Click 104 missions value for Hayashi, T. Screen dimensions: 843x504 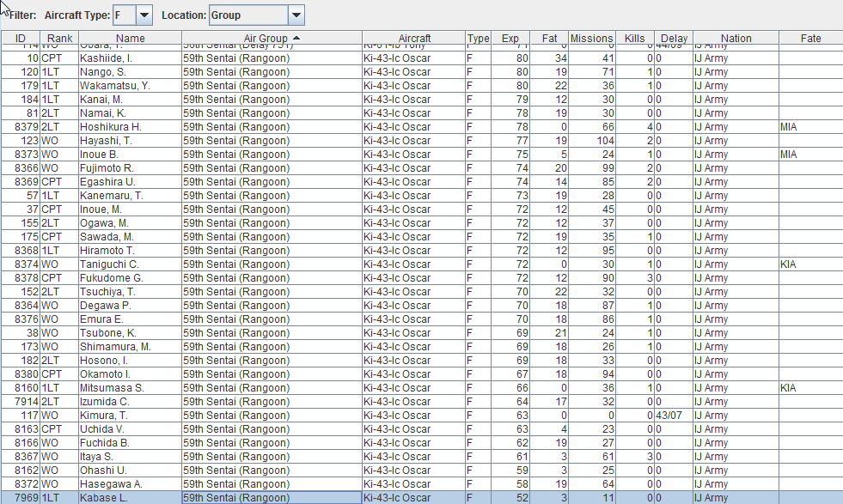[592, 141]
